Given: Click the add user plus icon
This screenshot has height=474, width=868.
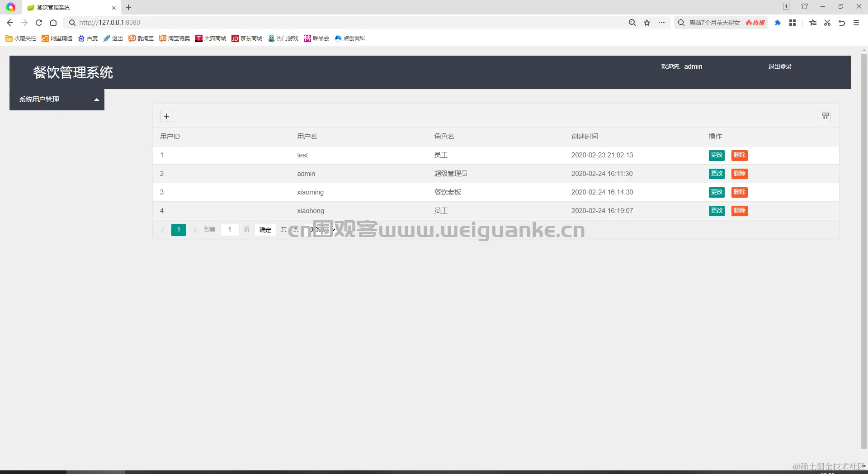Looking at the screenshot, I should (x=166, y=116).
